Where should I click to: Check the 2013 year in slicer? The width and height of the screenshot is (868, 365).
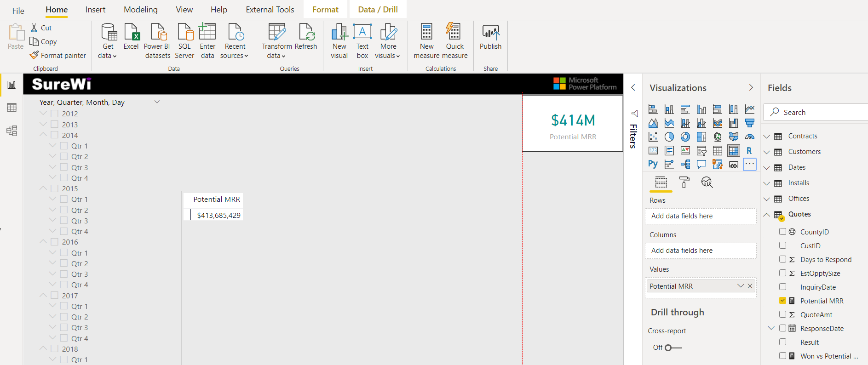click(x=55, y=125)
